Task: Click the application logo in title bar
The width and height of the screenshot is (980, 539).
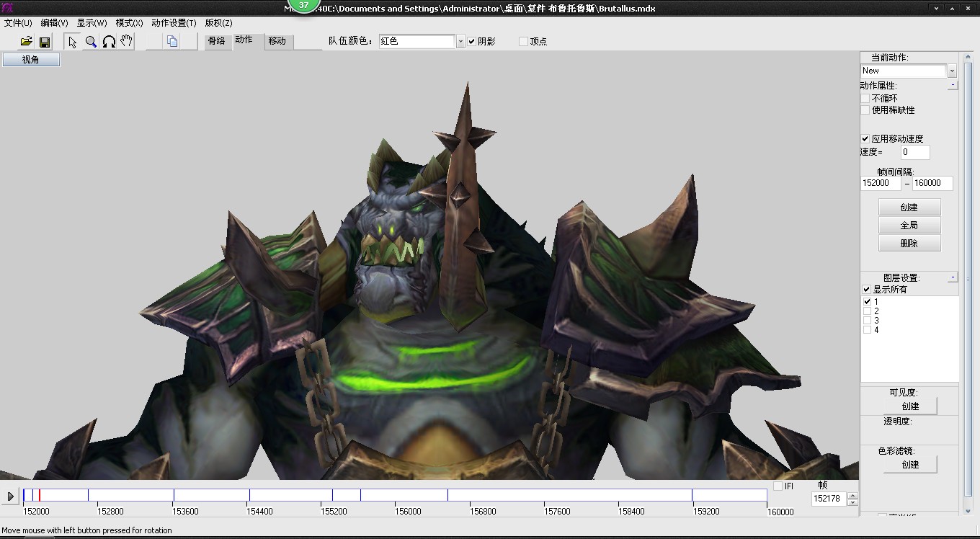Action: pyautogui.click(x=8, y=8)
